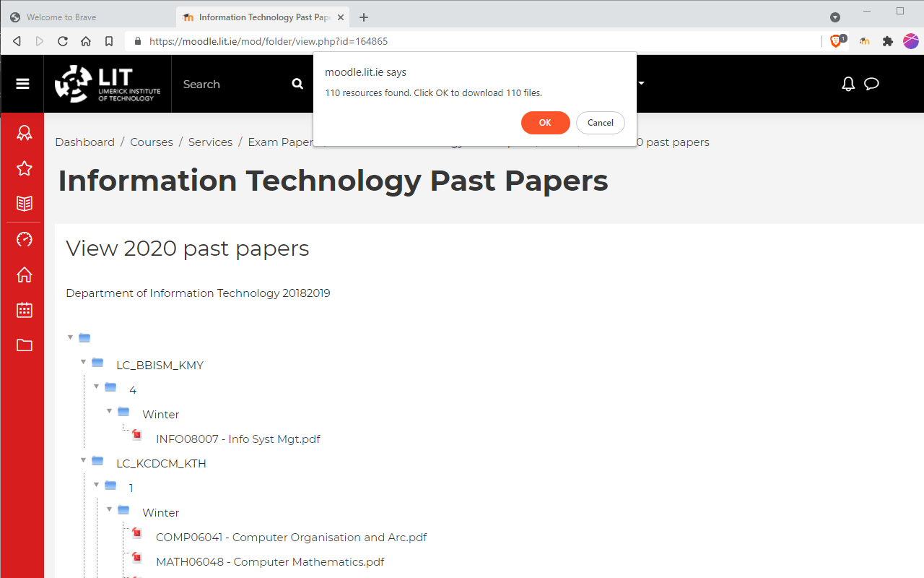Image resolution: width=924 pixels, height=578 pixels.
Task: Submit search with the magnifying glass icon
Action: [x=297, y=84]
